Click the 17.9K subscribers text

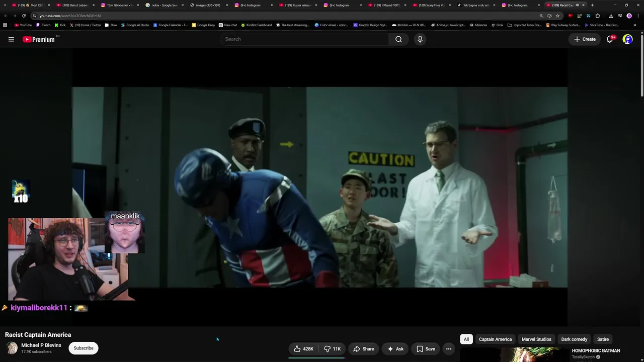click(36, 352)
